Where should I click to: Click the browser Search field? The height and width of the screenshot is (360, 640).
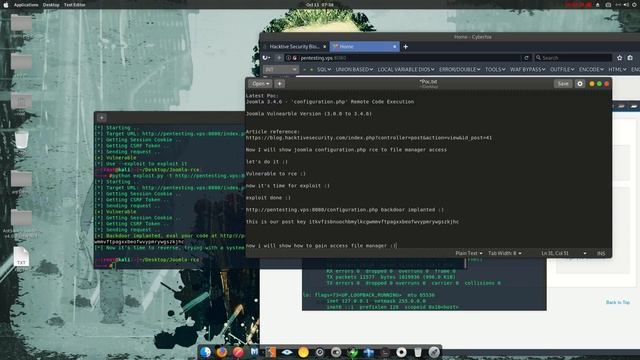pyautogui.click(x=573, y=58)
